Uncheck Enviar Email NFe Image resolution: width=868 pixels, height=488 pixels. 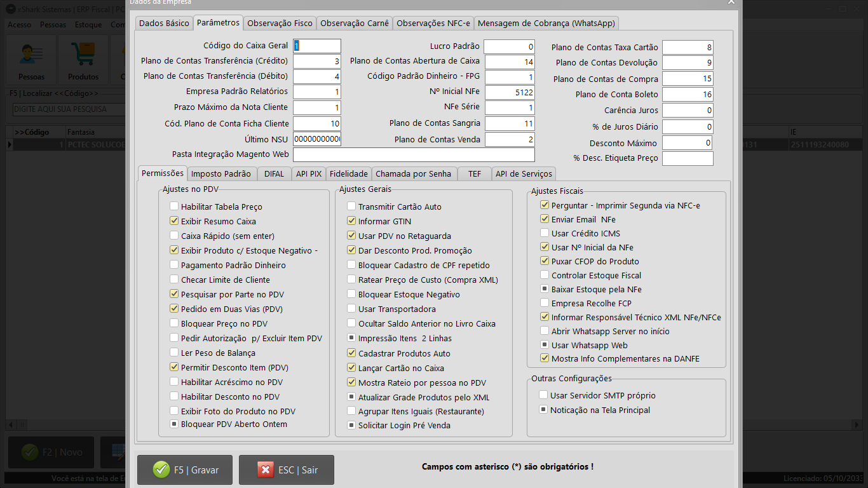point(545,219)
